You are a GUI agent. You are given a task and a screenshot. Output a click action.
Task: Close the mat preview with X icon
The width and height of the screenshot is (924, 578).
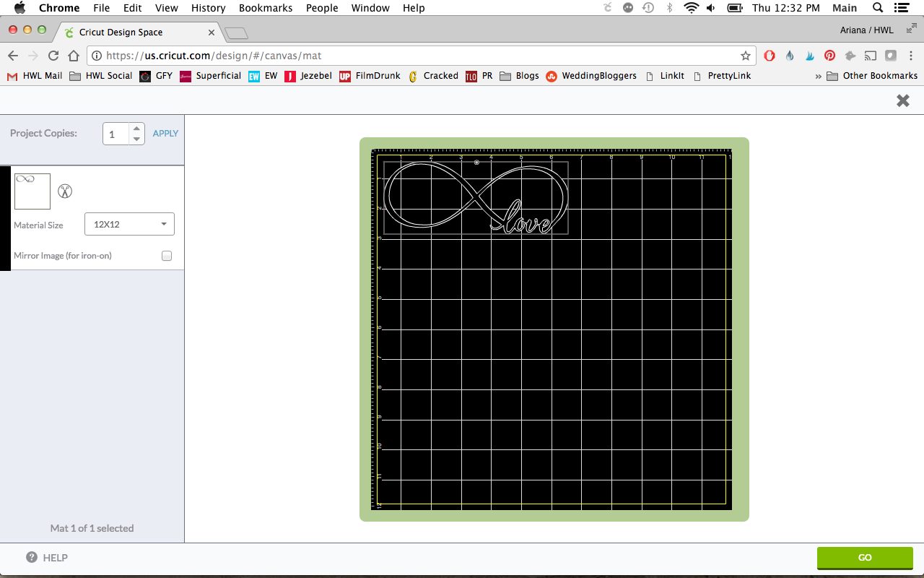(902, 101)
